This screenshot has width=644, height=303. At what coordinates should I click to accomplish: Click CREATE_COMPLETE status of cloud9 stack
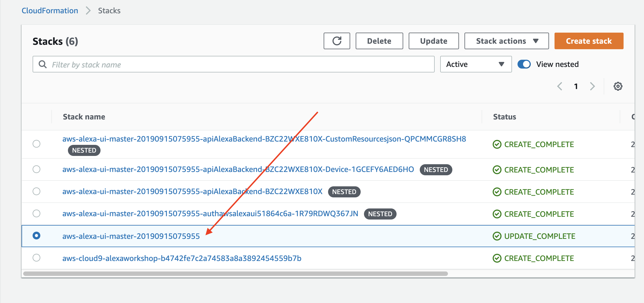coord(539,258)
